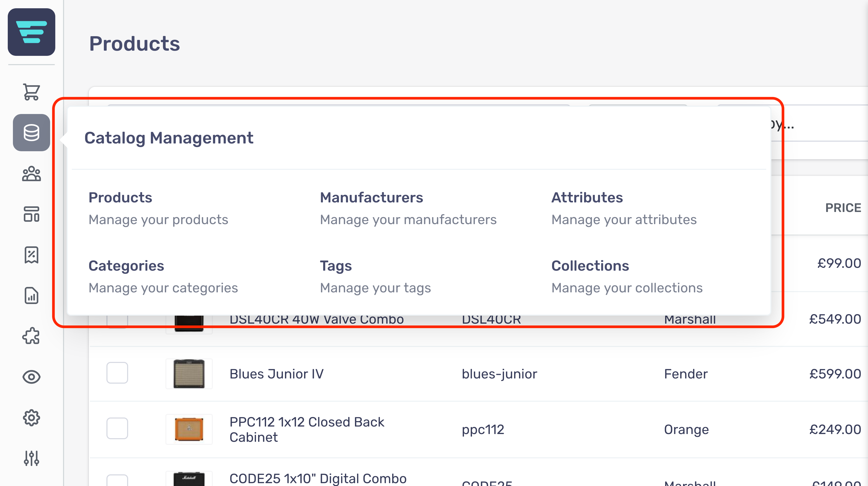Click the Blues Junior IV product thumbnail
868x486 pixels.
coord(189,374)
